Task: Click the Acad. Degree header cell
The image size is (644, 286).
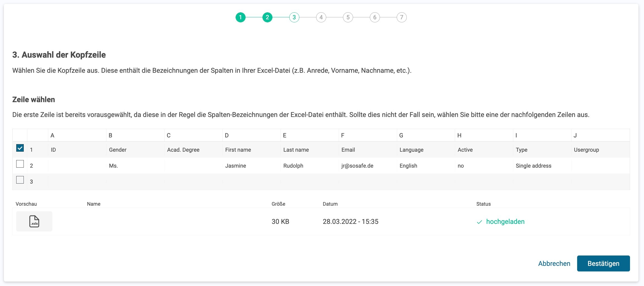Action: click(x=183, y=150)
